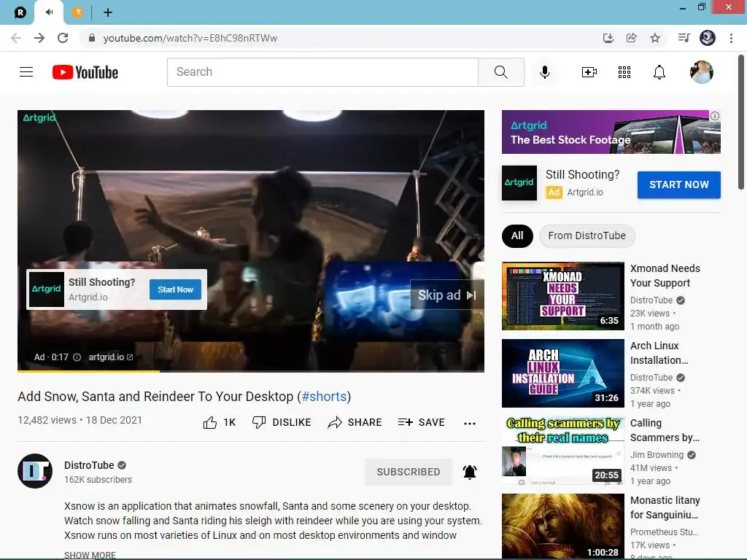Image resolution: width=747 pixels, height=560 pixels.
Task: Click browser Forward arrow
Action: [39, 38]
